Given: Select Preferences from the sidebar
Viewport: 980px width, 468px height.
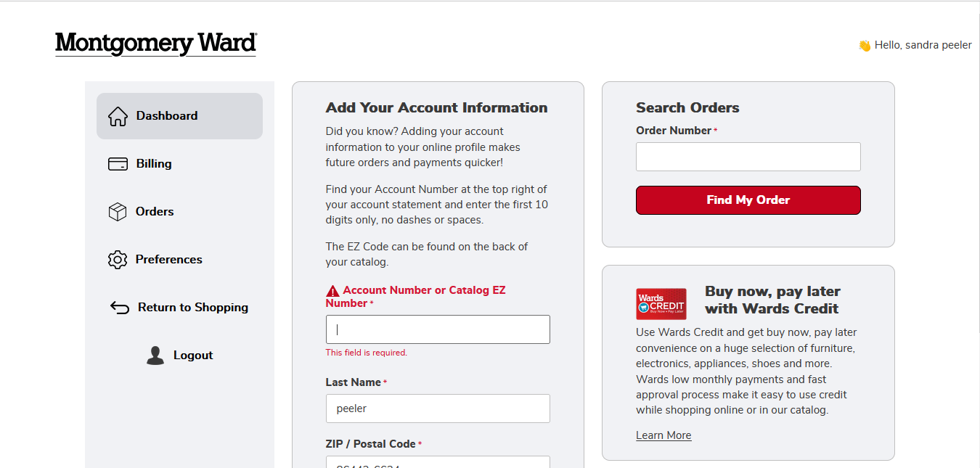Looking at the screenshot, I should 168,259.
